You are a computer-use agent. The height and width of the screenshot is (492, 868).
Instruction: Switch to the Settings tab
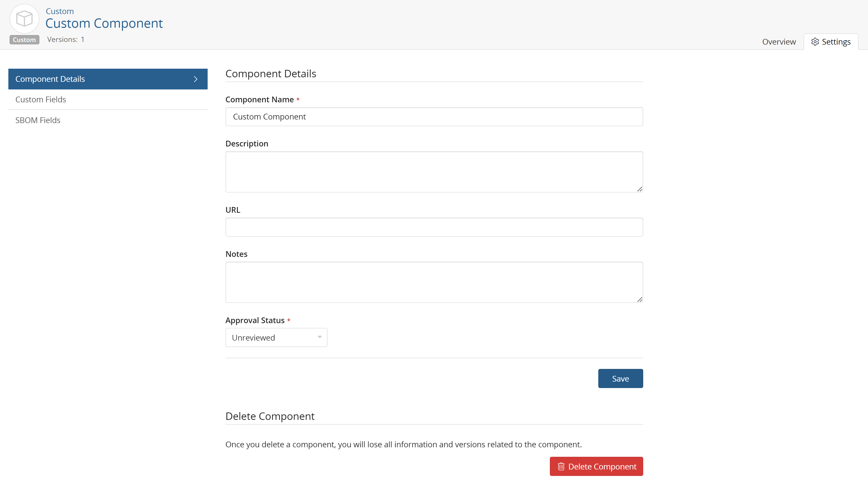coord(831,41)
